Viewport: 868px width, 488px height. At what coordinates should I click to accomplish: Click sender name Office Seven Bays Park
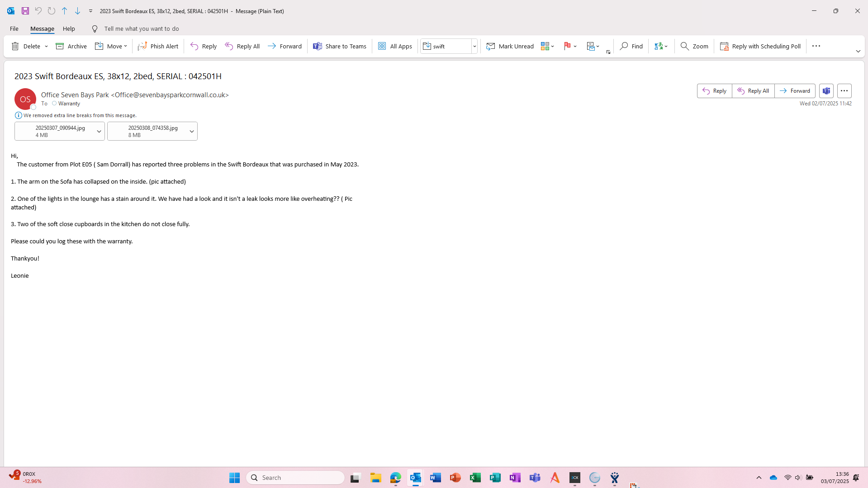coord(75,95)
